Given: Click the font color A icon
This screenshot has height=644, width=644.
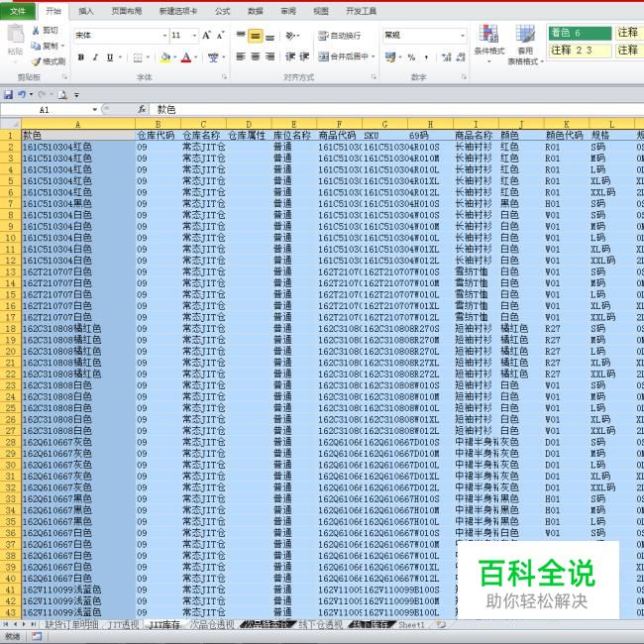Looking at the screenshot, I should (186, 57).
